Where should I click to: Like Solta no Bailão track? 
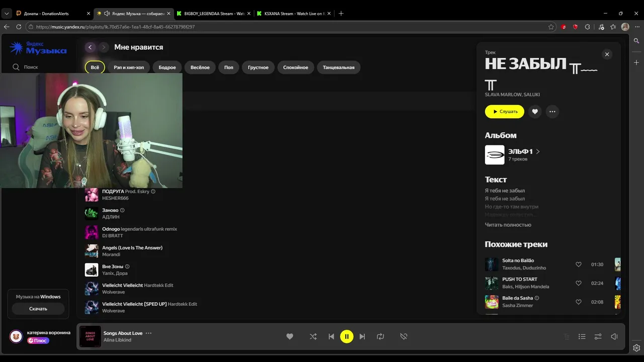579,264
